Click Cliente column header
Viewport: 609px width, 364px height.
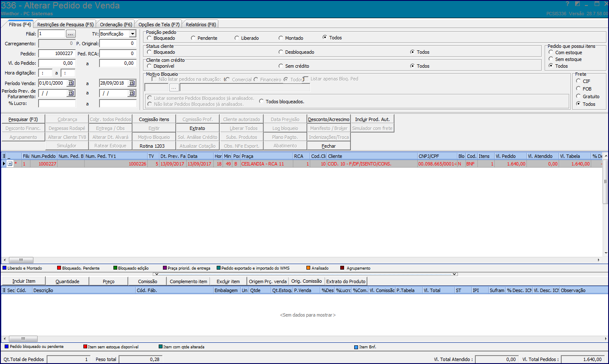click(x=372, y=156)
